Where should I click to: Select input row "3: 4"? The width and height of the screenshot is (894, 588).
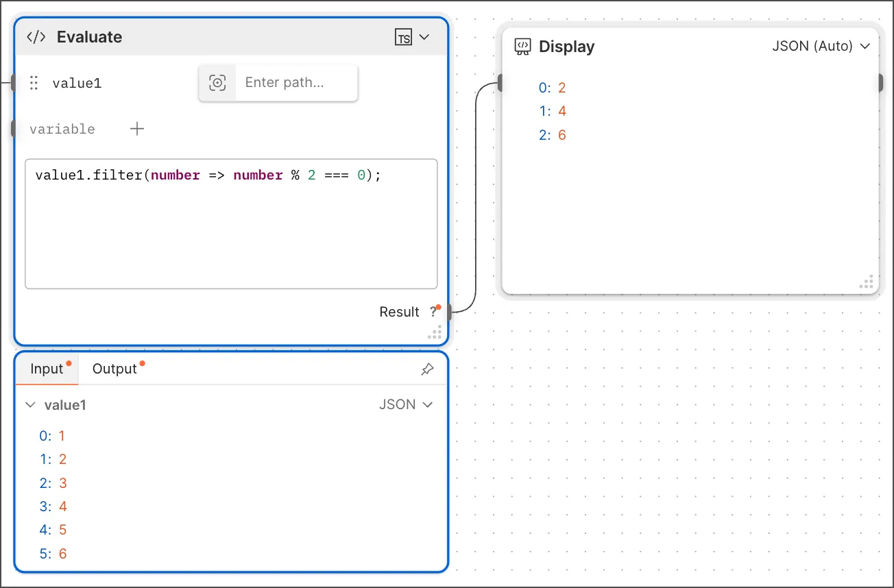coord(53,506)
